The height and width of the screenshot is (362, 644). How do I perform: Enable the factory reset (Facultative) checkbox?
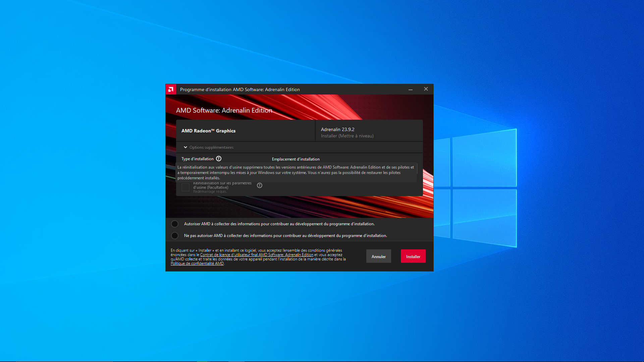pyautogui.click(x=185, y=187)
